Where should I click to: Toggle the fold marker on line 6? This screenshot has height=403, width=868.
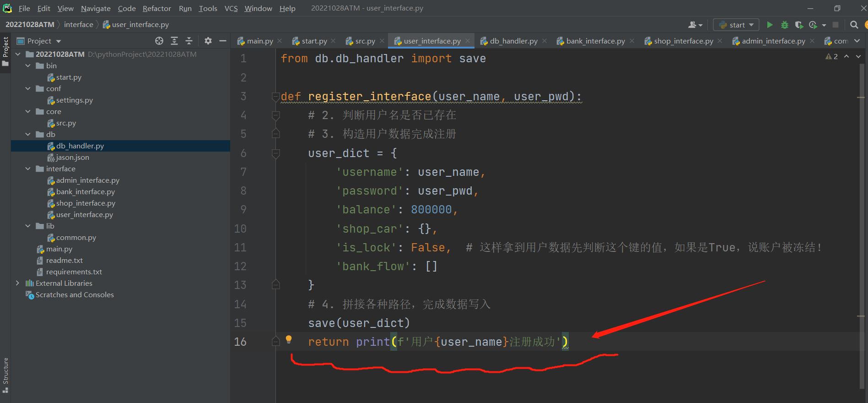[x=276, y=153]
